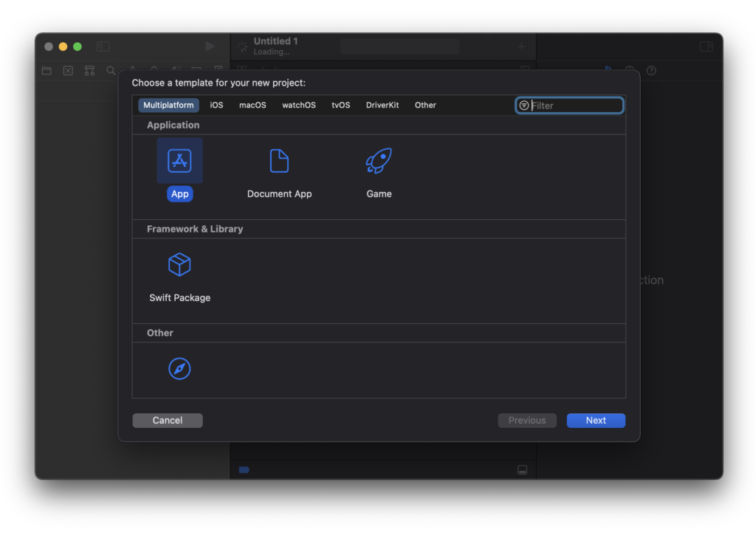This screenshot has height=544, width=756.
Task: Click the Game template label
Action: 379,193
